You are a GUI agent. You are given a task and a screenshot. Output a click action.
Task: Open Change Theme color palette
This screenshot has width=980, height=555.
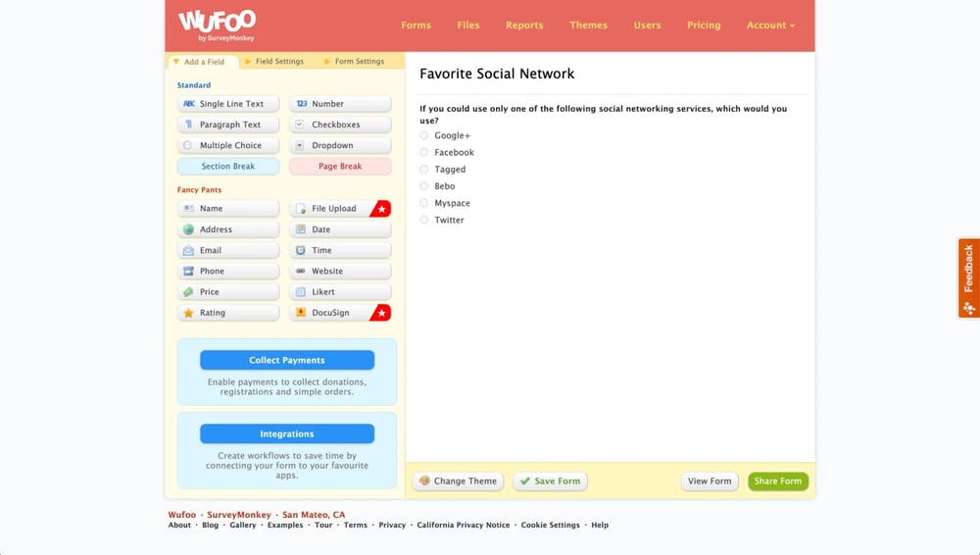coord(458,481)
